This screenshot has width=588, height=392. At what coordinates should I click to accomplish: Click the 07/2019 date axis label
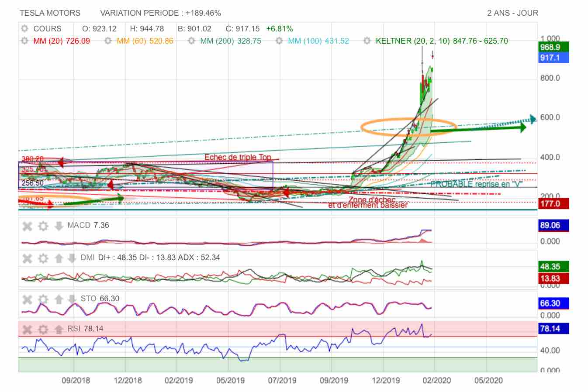point(282,381)
